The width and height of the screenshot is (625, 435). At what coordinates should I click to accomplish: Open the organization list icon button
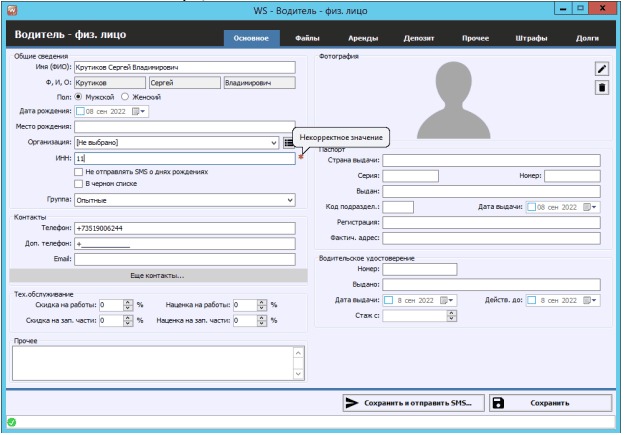point(288,143)
